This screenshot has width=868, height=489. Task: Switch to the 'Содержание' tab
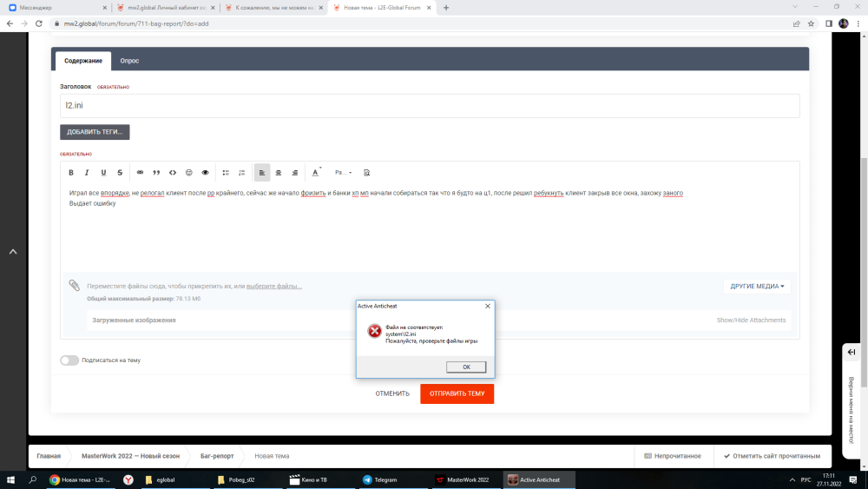pos(83,61)
